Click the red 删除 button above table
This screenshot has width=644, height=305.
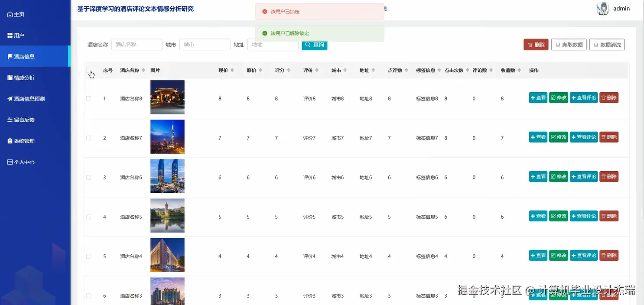(x=536, y=45)
